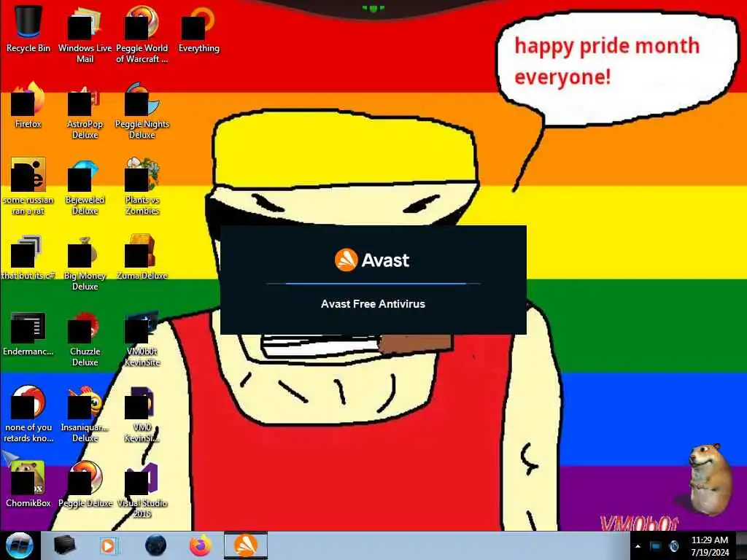Open the Big Money Deluxe shortcut
Image resolution: width=747 pixels, height=560 pixels.
85,262
